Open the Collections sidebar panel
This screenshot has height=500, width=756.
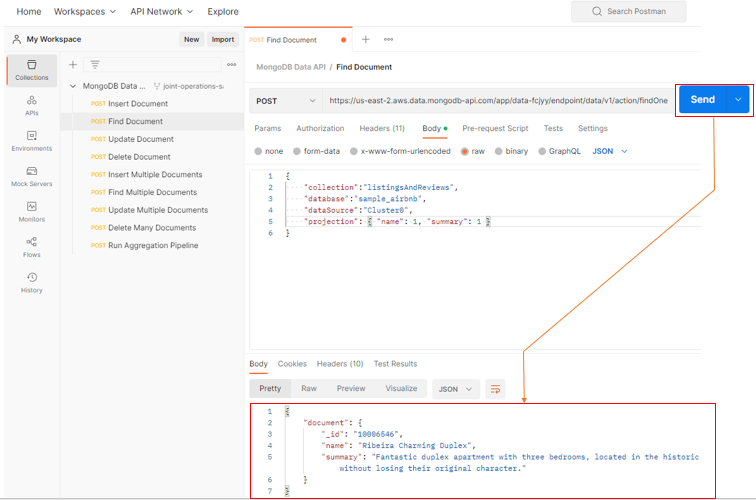[32, 70]
